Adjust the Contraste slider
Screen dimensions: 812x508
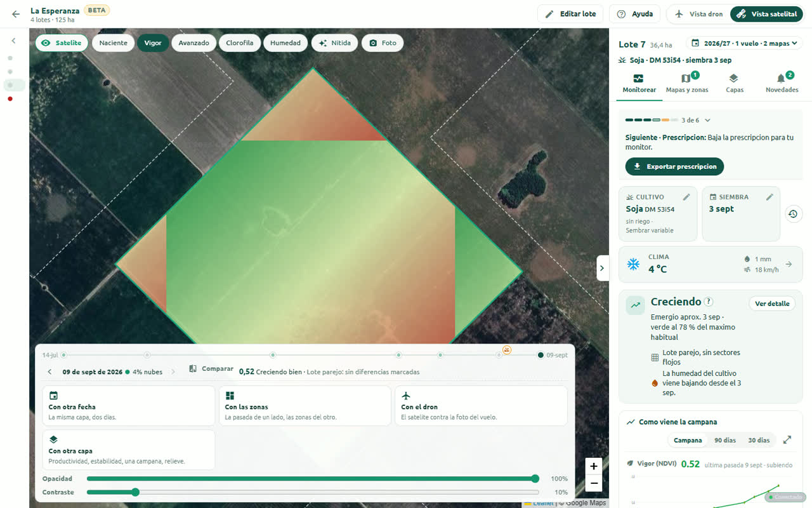pyautogui.click(x=313, y=492)
